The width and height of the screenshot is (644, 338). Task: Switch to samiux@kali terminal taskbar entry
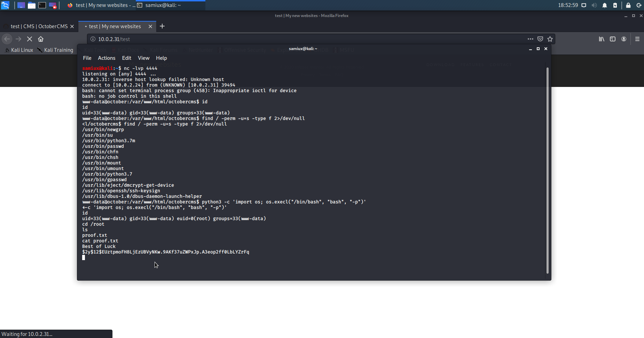pos(171,5)
